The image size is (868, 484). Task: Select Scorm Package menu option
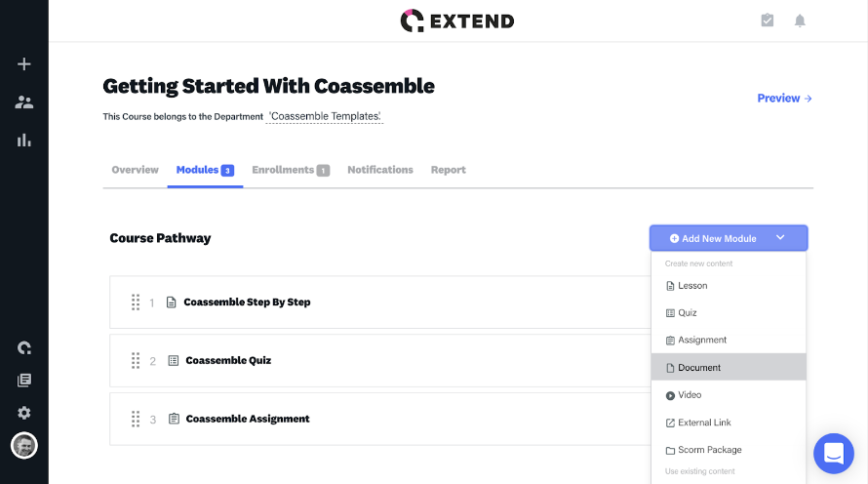(x=709, y=450)
